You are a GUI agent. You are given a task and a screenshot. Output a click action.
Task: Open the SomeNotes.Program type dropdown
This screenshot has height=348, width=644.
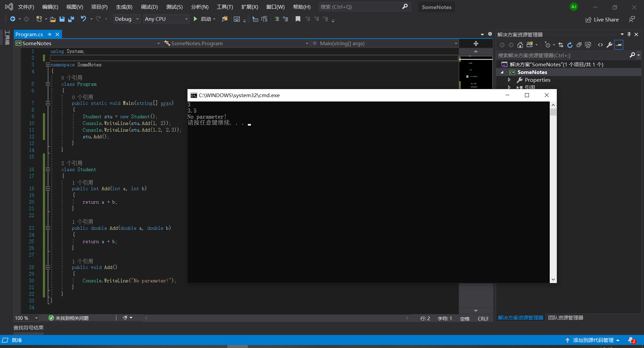pos(236,44)
